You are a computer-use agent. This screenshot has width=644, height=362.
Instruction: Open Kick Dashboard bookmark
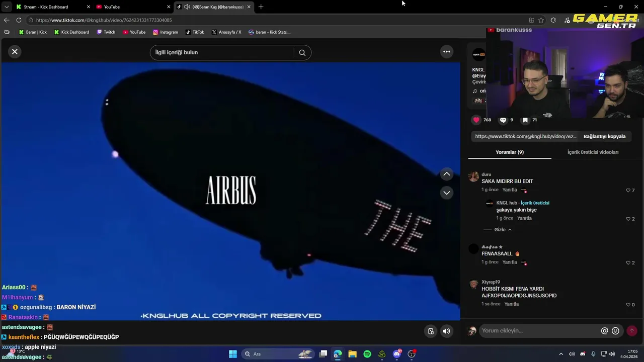[x=71, y=32]
